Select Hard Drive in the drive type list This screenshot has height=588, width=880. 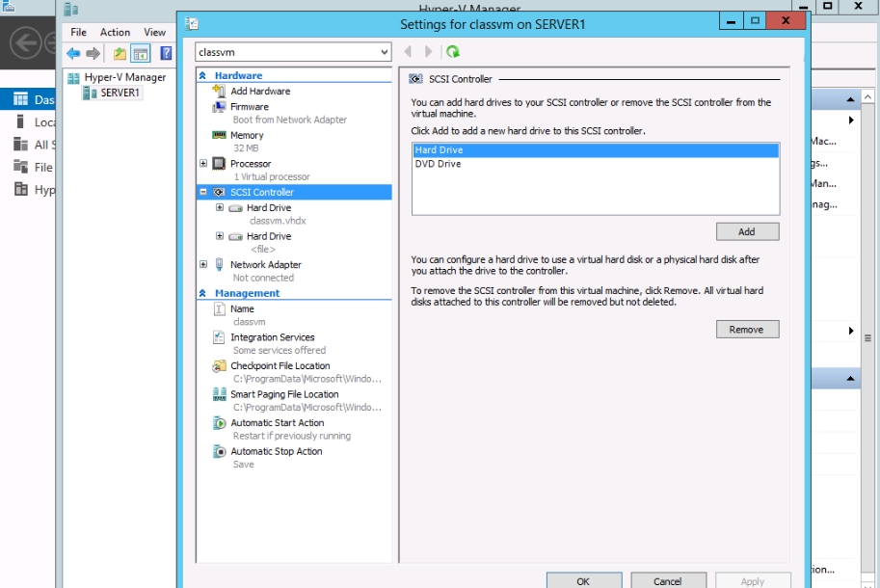coord(596,149)
